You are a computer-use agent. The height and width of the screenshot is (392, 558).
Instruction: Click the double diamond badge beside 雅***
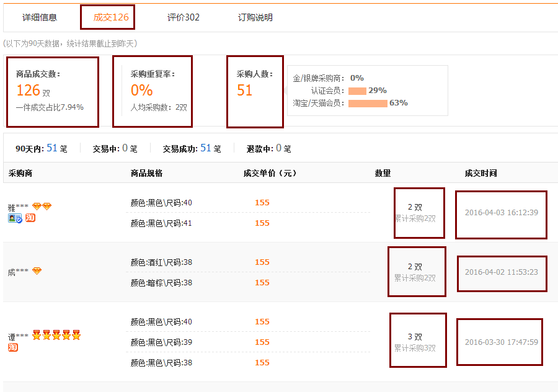[x=42, y=207]
